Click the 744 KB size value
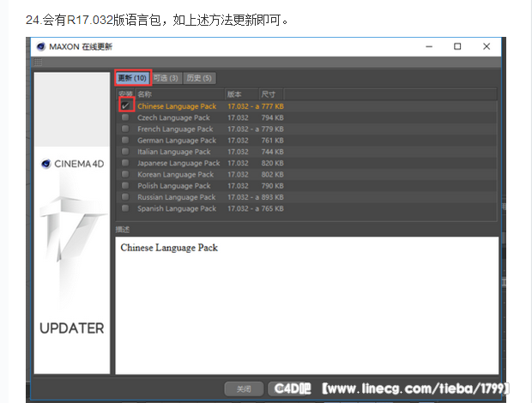The height and width of the screenshot is (403, 532). pyautogui.click(x=273, y=152)
